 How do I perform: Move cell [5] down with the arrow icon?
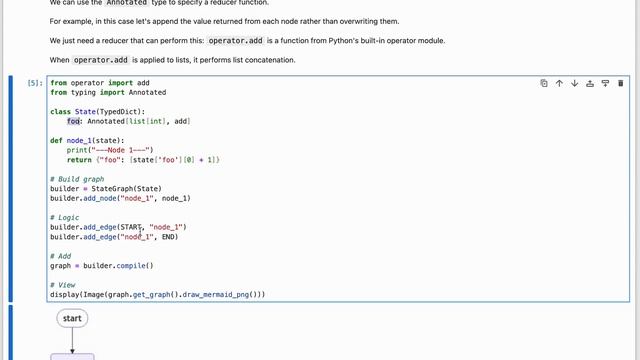coord(575,83)
